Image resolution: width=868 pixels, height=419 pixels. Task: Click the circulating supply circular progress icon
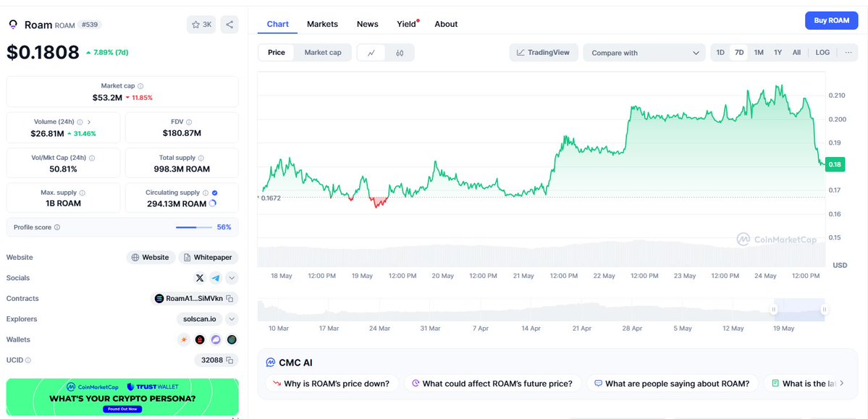point(213,203)
